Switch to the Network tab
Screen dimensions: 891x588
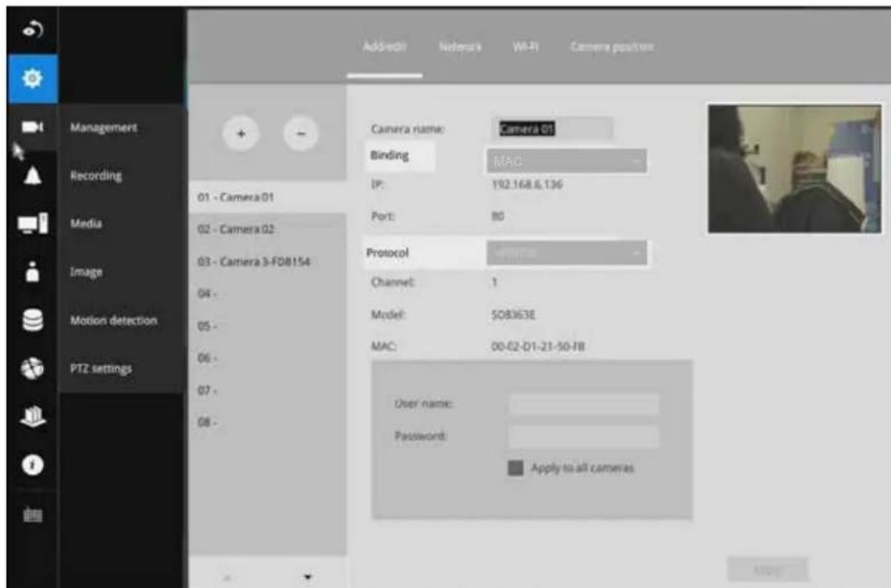point(459,47)
